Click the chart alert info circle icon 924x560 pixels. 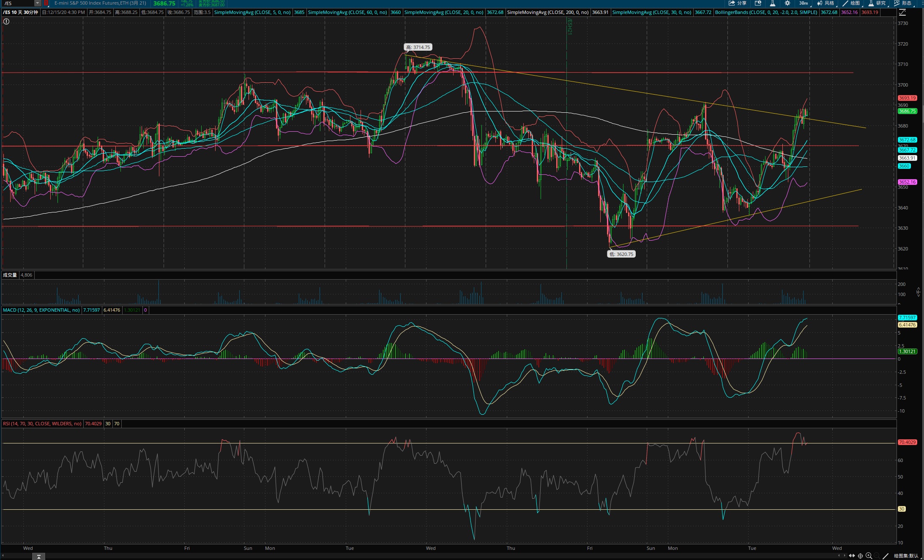[x=6, y=21]
